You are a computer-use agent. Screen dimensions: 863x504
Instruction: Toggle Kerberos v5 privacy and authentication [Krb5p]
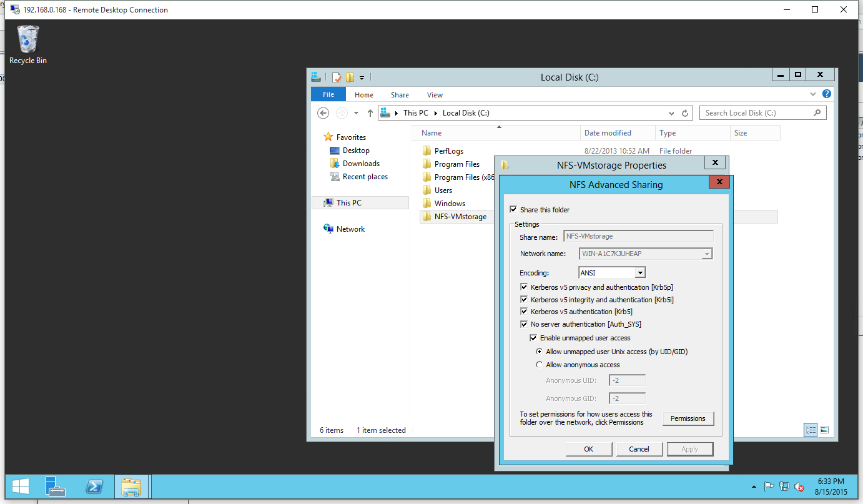[x=524, y=287]
